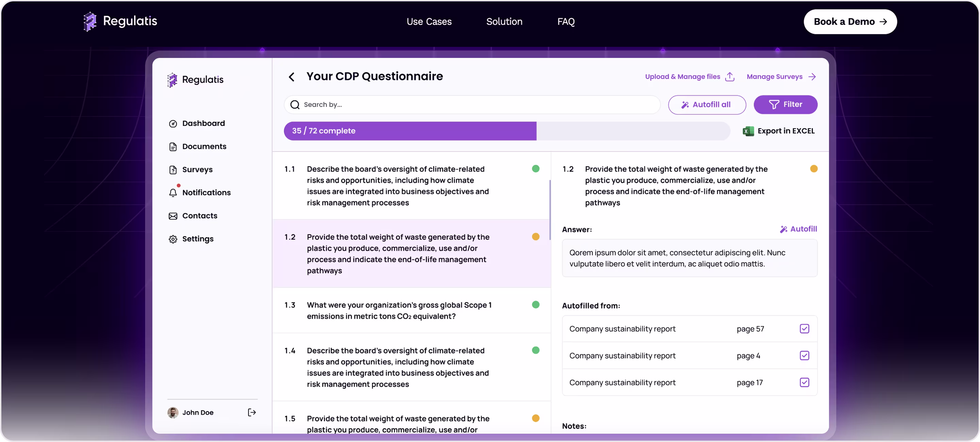Open Notifications in the sidebar
The height and width of the screenshot is (442, 980).
coord(200,193)
